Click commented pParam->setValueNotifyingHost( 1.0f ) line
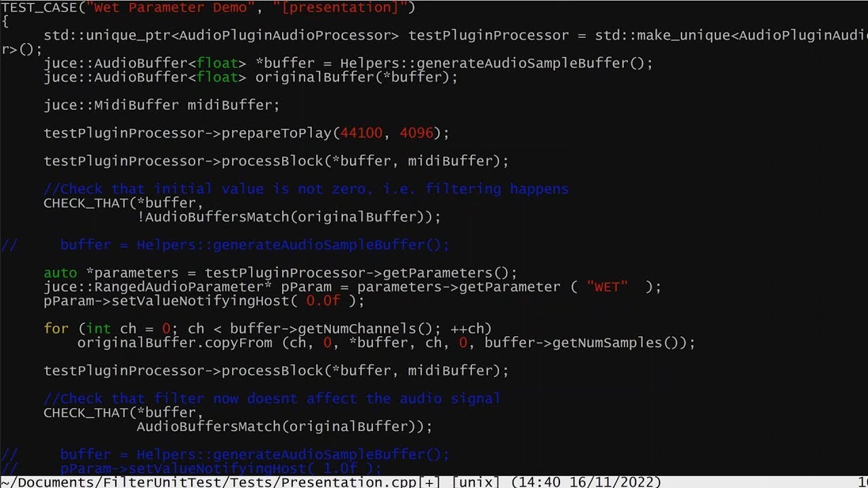Viewport: 868px width, 488px height. (191, 468)
